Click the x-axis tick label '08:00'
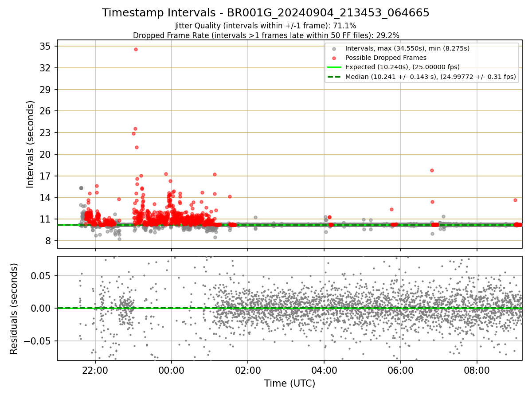 tap(477, 371)
